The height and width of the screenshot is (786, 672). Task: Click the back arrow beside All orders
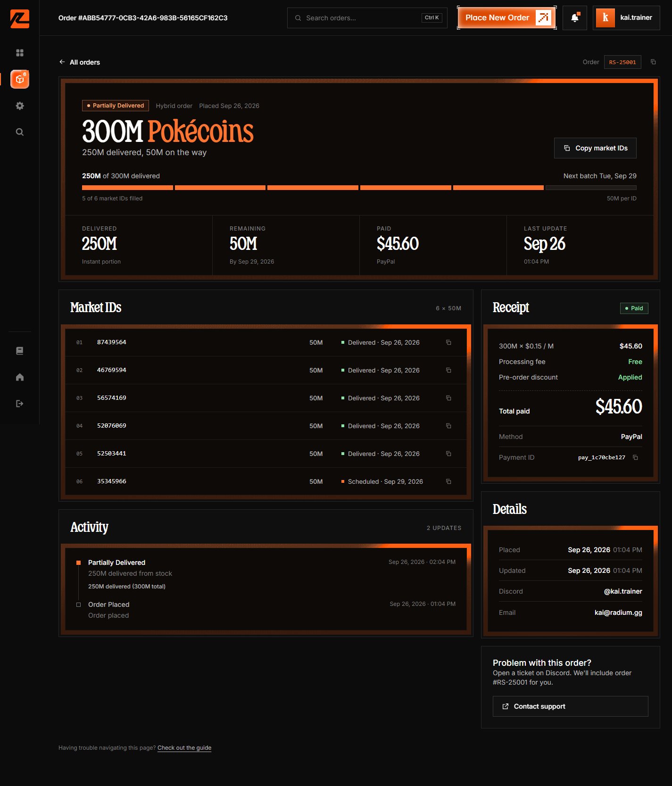click(62, 62)
